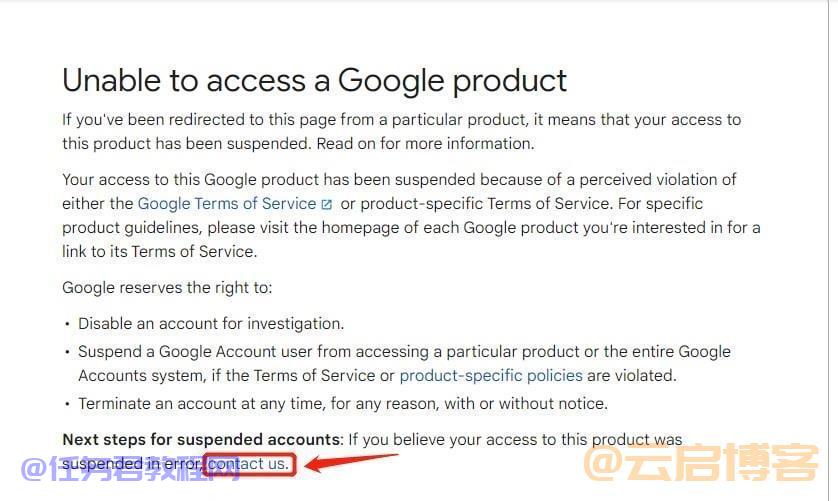Click the paragraph starting If you've been redirected
This screenshot has width=838, height=501.
coord(401,132)
